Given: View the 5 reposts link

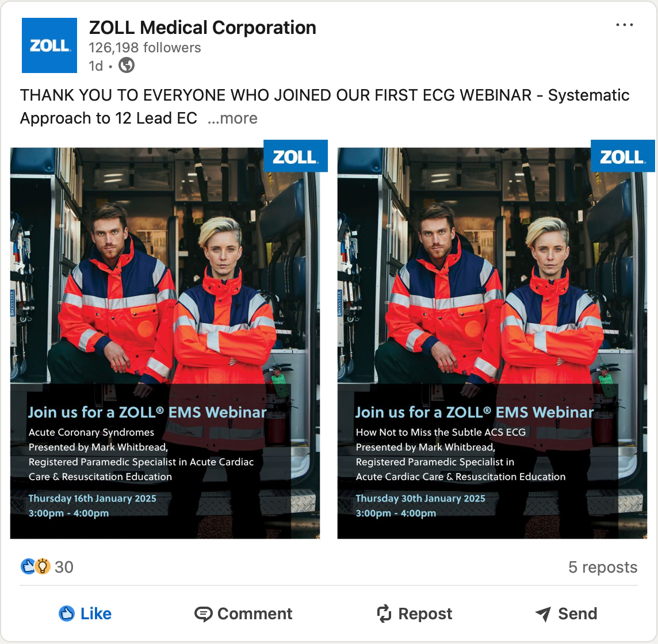Looking at the screenshot, I should (603, 567).
